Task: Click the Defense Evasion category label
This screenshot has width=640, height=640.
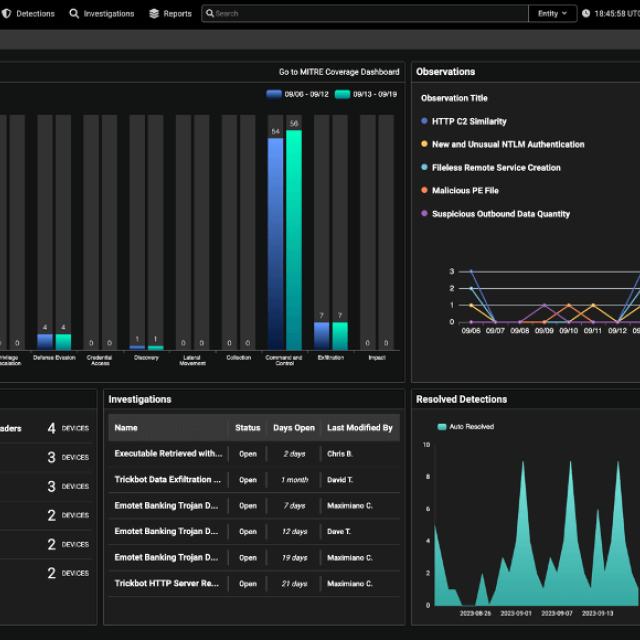Action: point(54,358)
